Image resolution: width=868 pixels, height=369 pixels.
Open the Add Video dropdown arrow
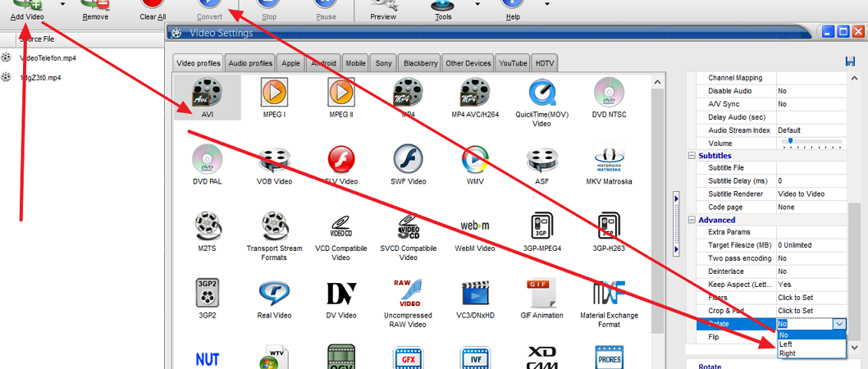coord(62,4)
